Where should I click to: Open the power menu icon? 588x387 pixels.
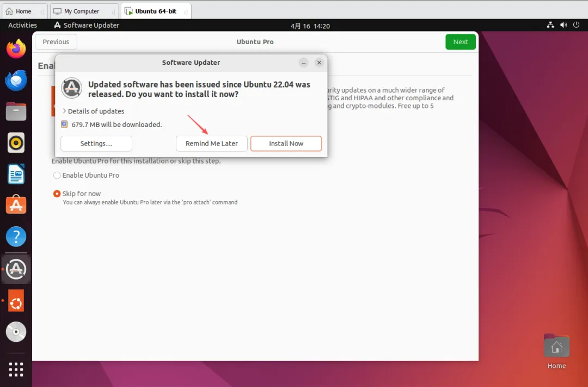click(x=577, y=25)
